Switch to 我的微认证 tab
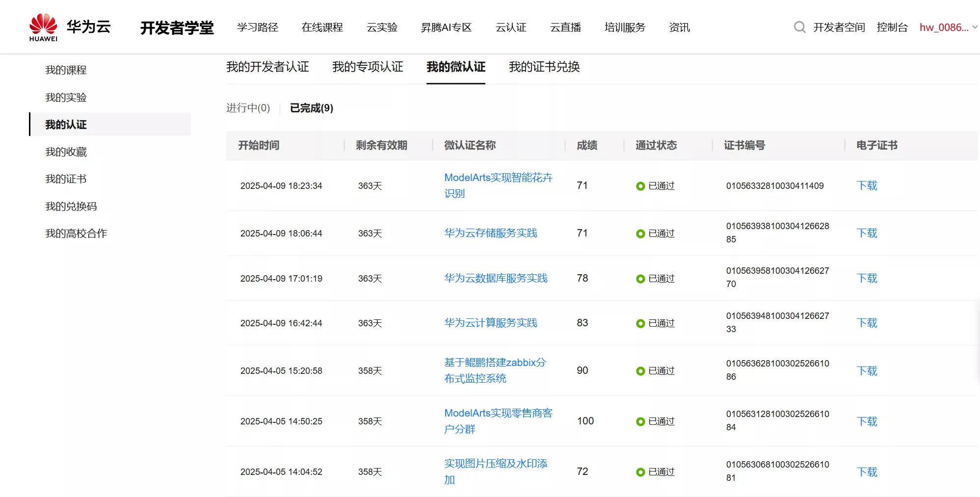 [x=456, y=67]
